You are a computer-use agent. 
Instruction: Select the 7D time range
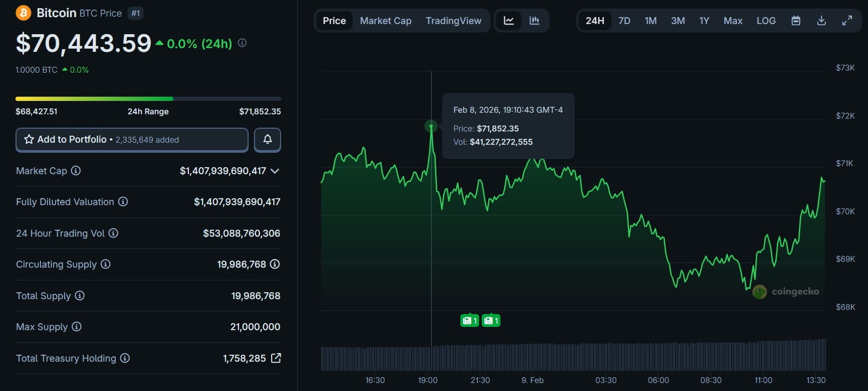pos(624,21)
